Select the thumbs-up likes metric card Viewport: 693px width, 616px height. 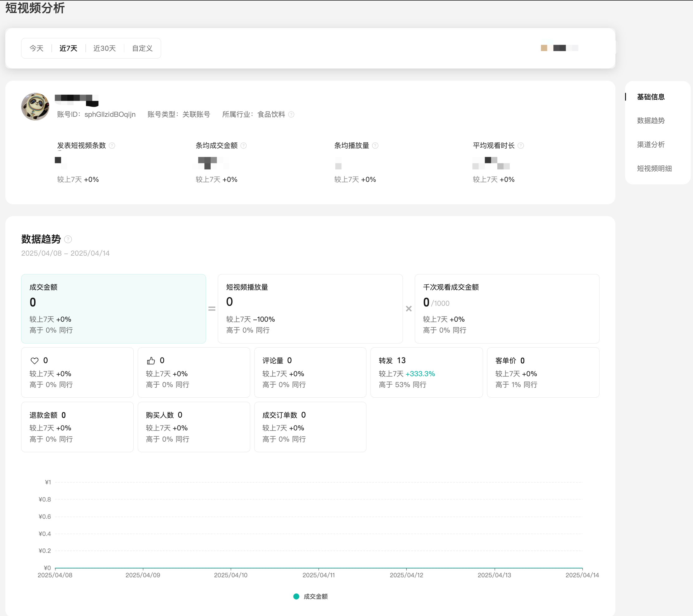194,372
